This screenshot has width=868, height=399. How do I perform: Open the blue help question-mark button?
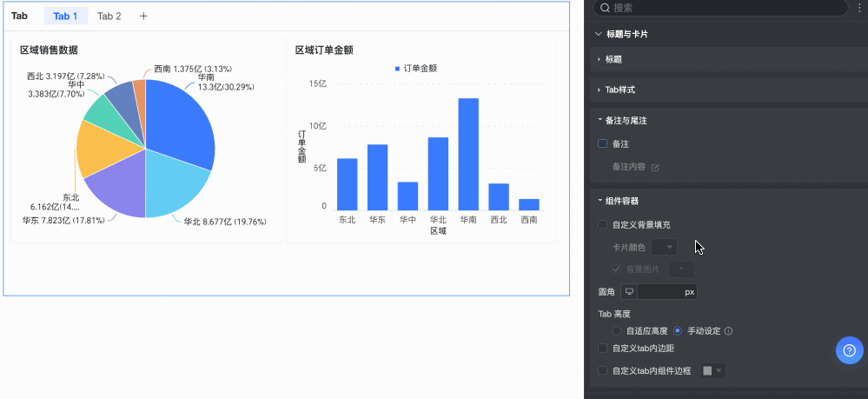[x=849, y=349]
